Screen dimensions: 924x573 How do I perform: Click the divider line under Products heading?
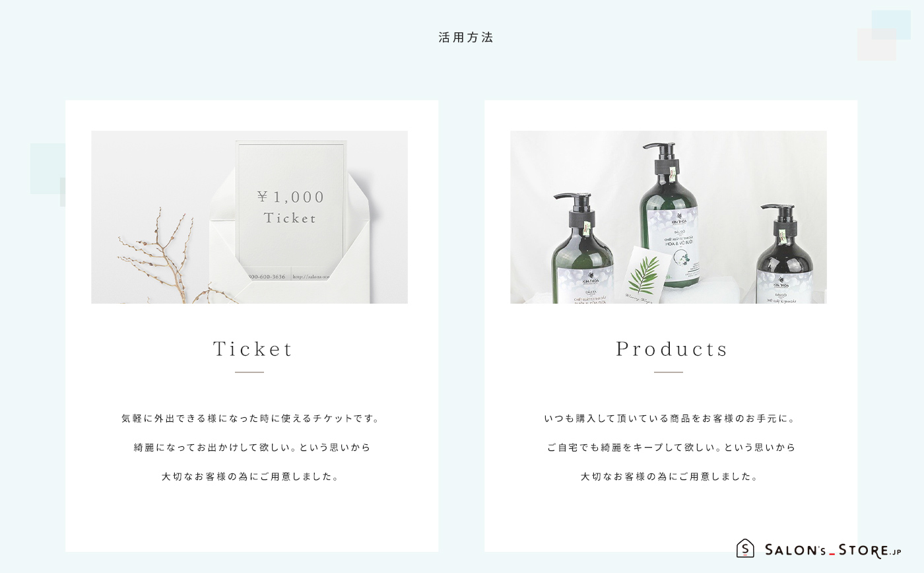click(669, 372)
